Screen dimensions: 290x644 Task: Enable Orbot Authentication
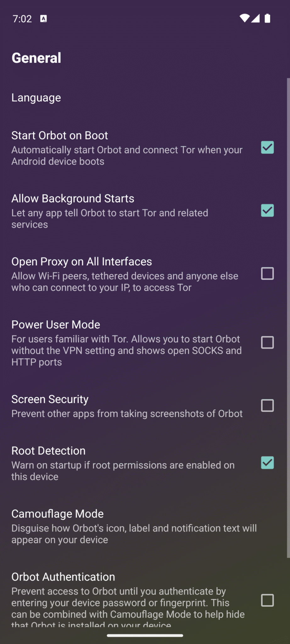(x=267, y=601)
